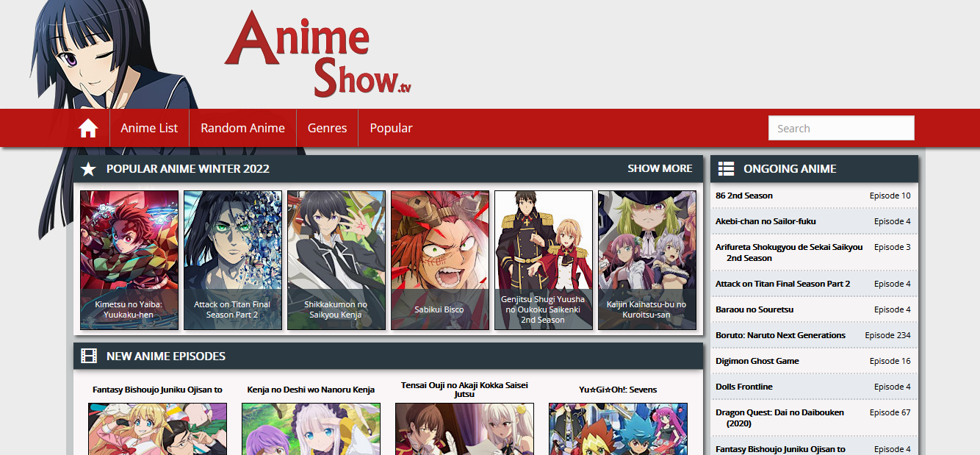Open Attack on Titan Final Season Part 2 poster
The width and height of the screenshot is (980, 455).
(233, 260)
